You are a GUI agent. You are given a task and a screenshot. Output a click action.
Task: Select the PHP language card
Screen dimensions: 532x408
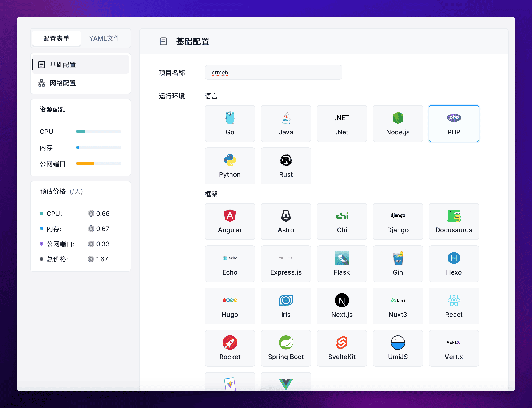[454, 123]
